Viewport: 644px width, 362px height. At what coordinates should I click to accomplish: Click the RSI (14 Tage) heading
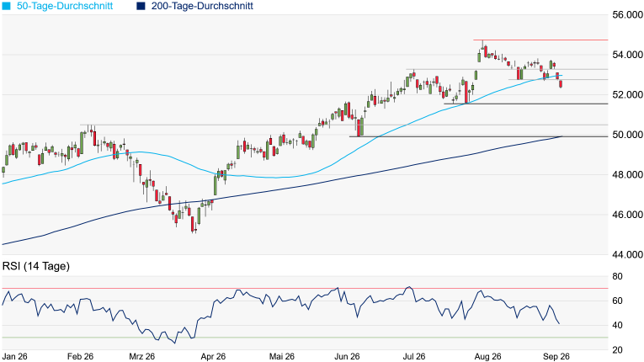36,266
